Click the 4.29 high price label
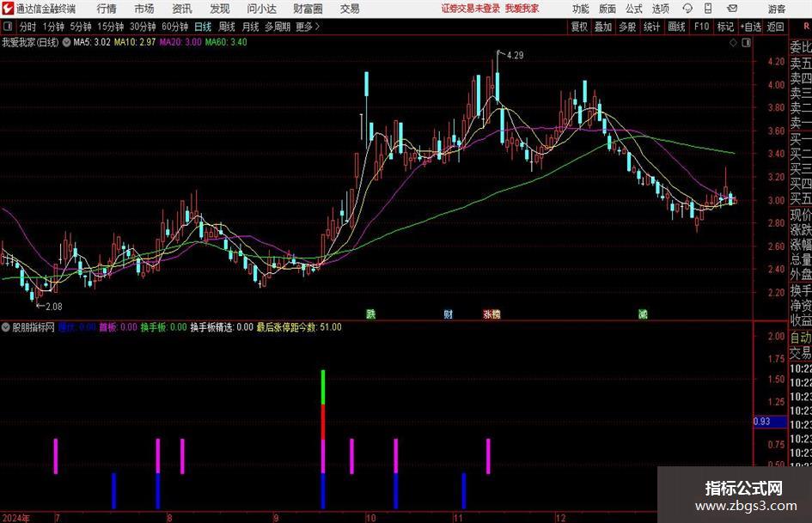The height and width of the screenshot is (523, 812). [516, 56]
